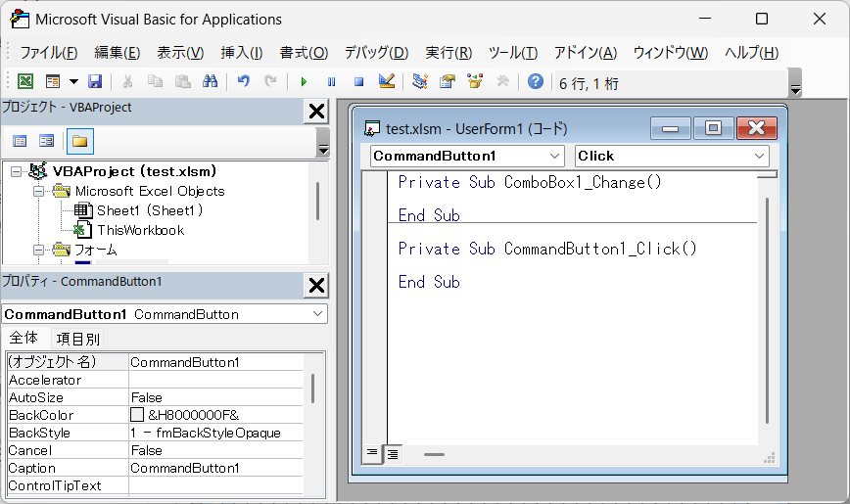Click the View Microsoft Excel toolbar icon
Viewport: 850px width, 504px height.
25,82
